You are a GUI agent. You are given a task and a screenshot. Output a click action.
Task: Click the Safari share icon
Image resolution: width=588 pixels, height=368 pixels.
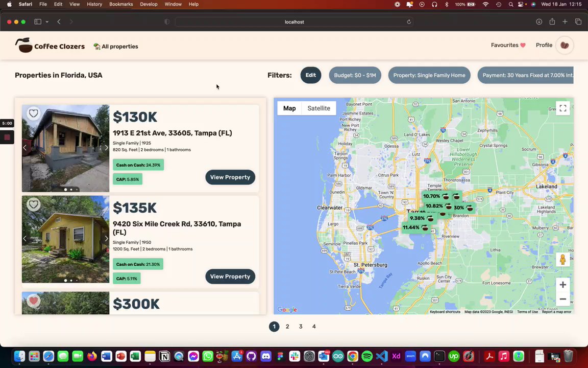[x=552, y=21]
